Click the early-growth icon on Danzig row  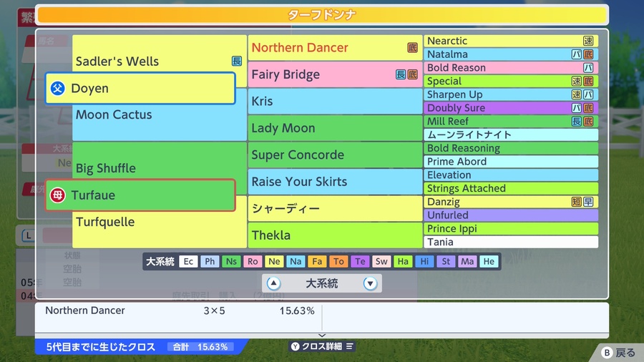pyautogui.click(x=588, y=202)
